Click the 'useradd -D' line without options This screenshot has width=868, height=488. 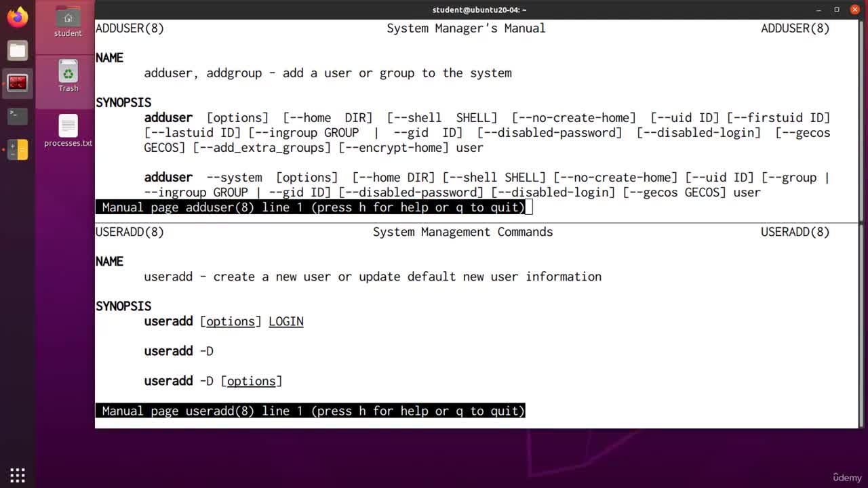[x=178, y=351]
